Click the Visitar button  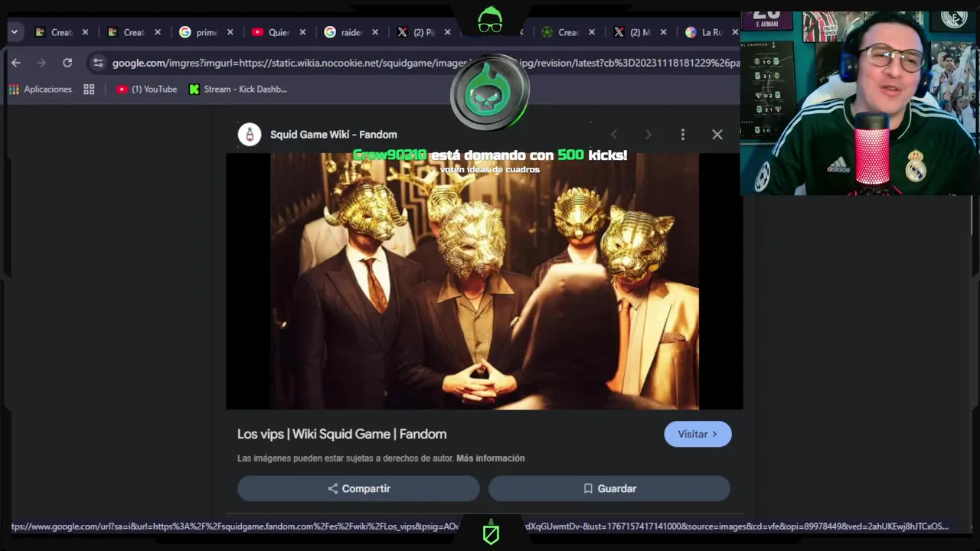[x=697, y=434]
